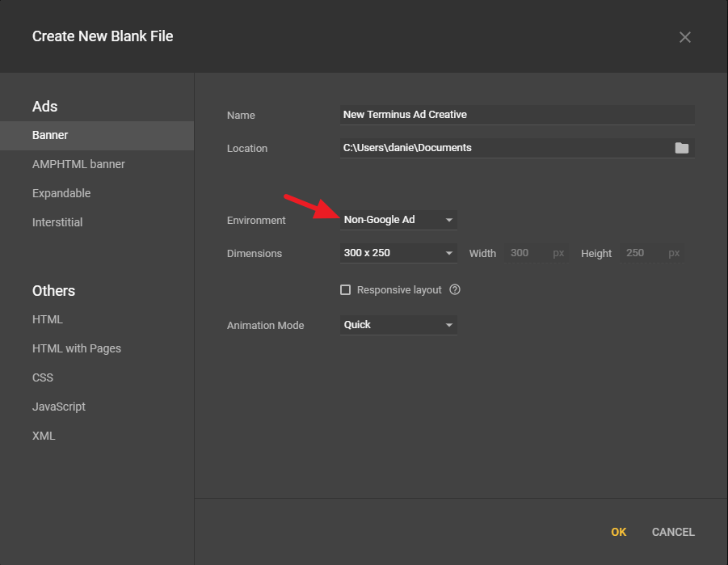
Task: Click the CANCEL button
Action: [x=673, y=532]
